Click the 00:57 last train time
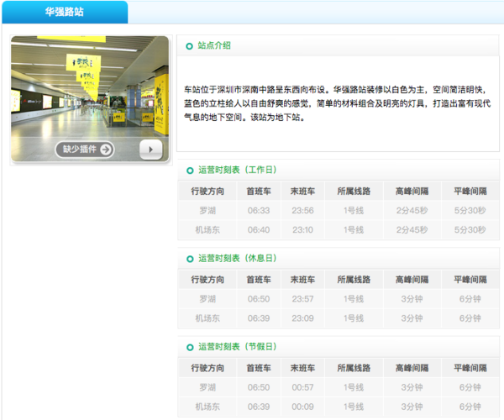 [302, 387]
